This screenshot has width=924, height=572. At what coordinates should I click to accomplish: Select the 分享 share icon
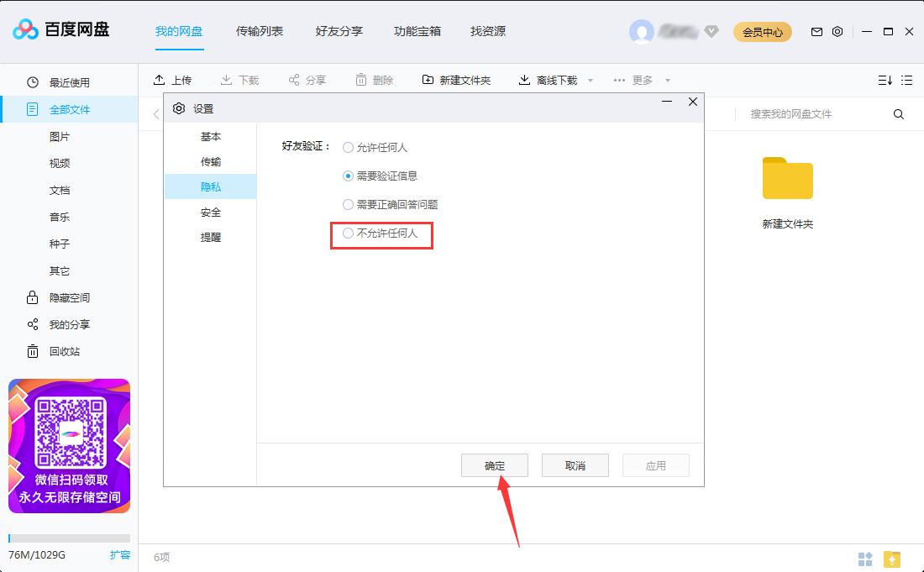coord(293,80)
